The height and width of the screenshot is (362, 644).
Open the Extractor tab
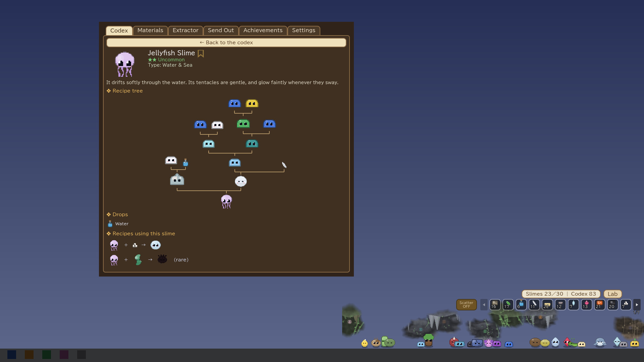(x=185, y=31)
